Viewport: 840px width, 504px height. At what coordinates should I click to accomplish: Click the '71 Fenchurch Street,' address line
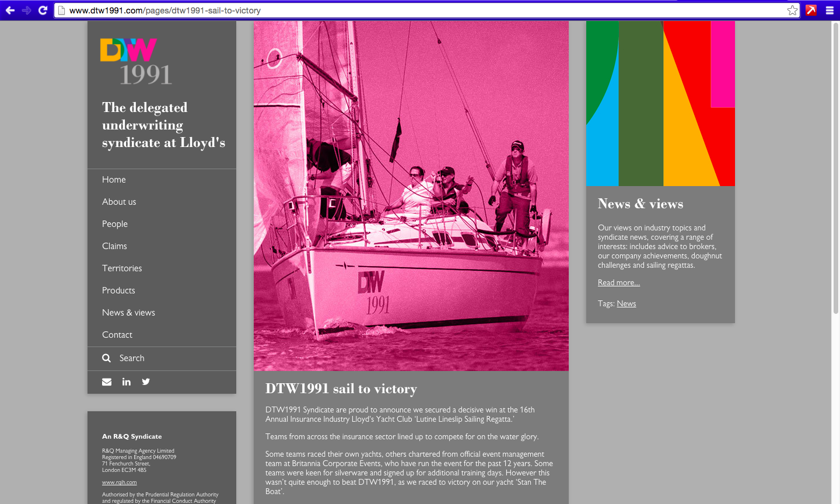coord(126,464)
